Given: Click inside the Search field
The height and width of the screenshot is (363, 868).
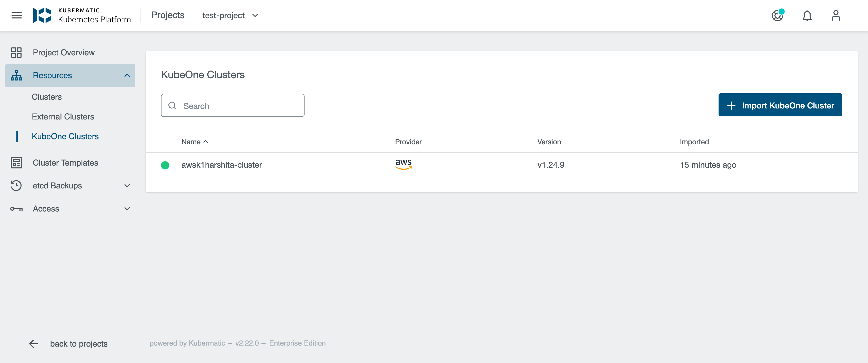Looking at the screenshot, I should (x=233, y=106).
